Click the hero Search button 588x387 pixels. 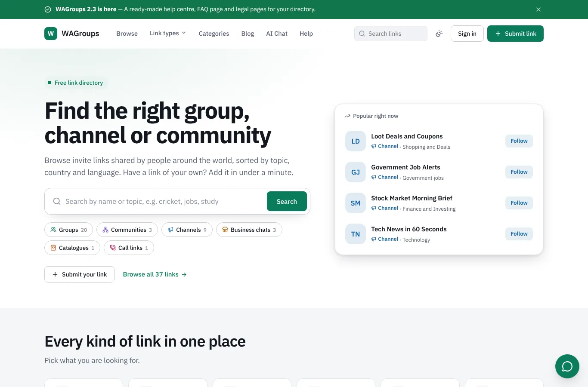click(x=287, y=201)
